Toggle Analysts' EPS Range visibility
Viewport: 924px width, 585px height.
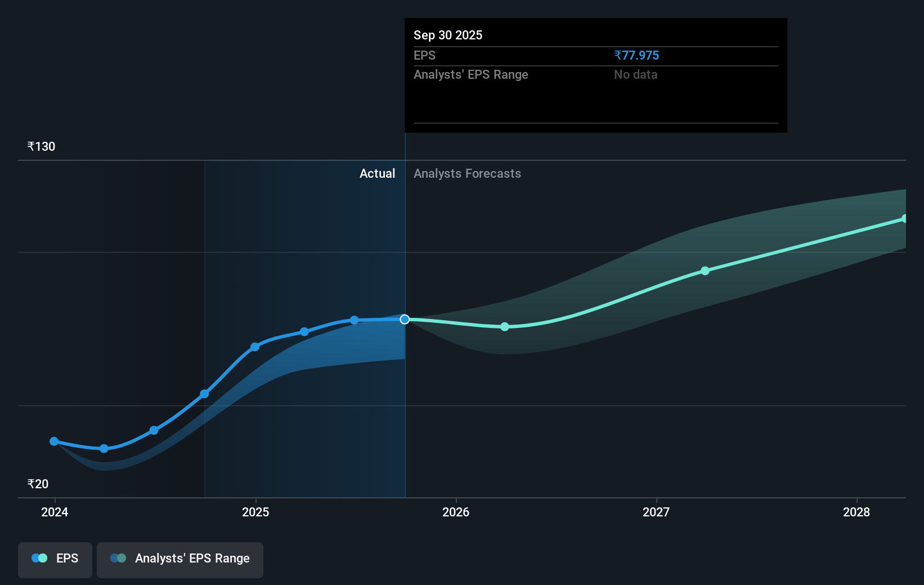(x=180, y=560)
